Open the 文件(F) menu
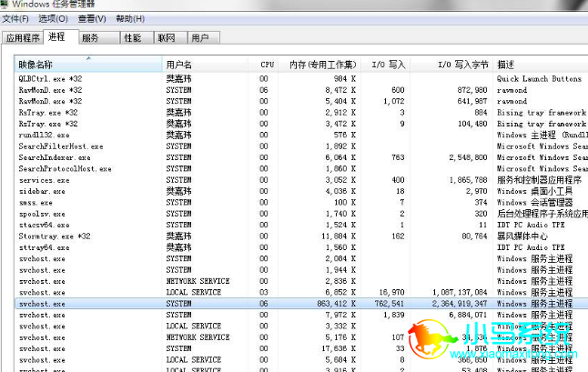 (15, 19)
